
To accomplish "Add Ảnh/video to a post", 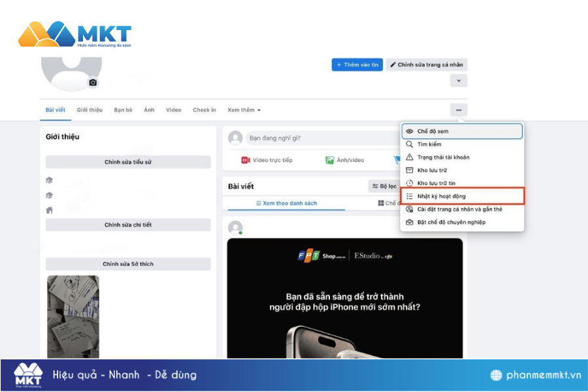I will pos(344,160).
